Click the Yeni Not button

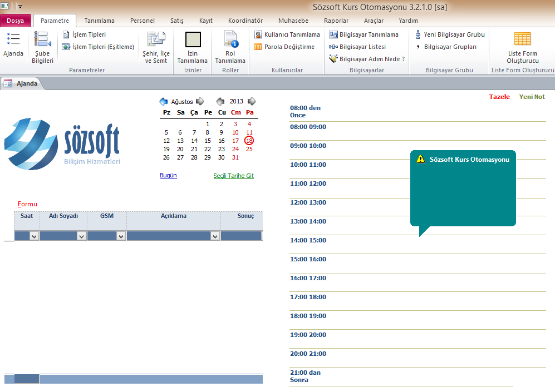[532, 97]
